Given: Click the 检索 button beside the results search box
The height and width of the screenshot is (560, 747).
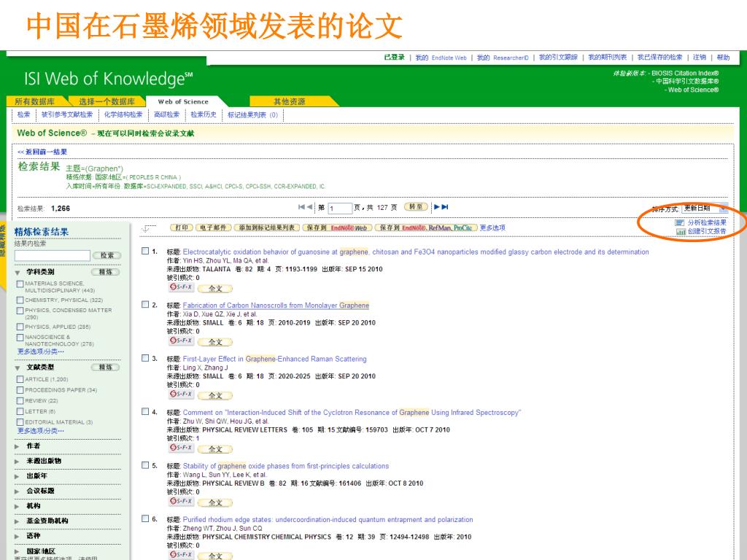Looking at the screenshot, I should pos(107,256).
